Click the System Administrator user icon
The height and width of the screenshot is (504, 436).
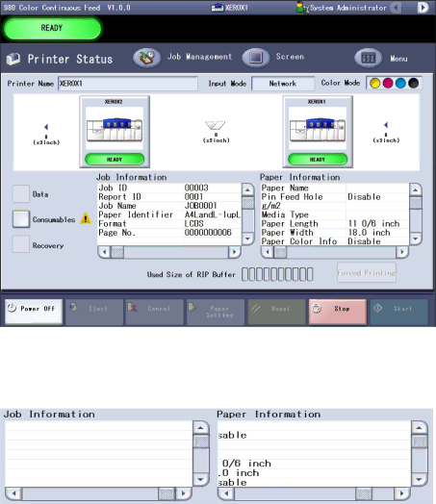300,8
